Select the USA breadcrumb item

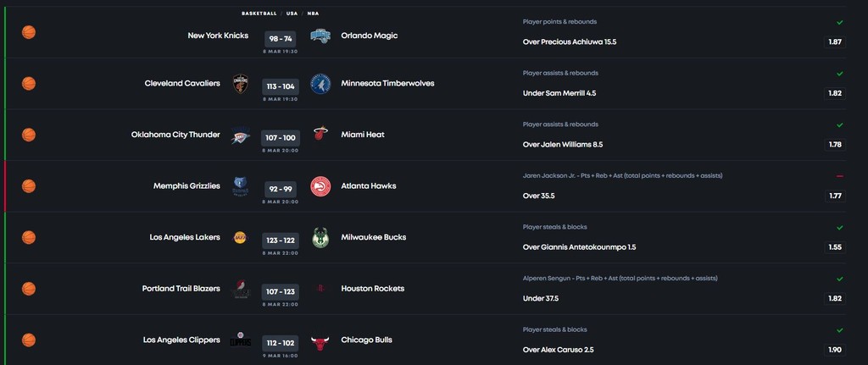(x=292, y=14)
